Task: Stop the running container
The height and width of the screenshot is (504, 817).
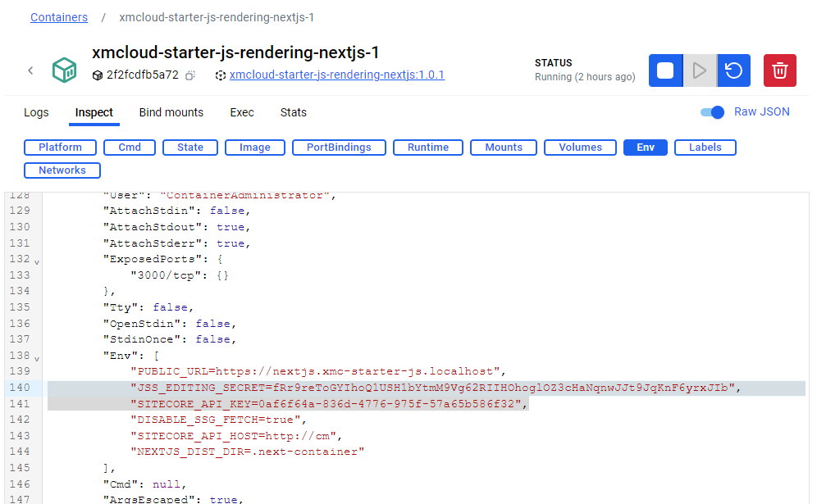Action: [x=665, y=70]
